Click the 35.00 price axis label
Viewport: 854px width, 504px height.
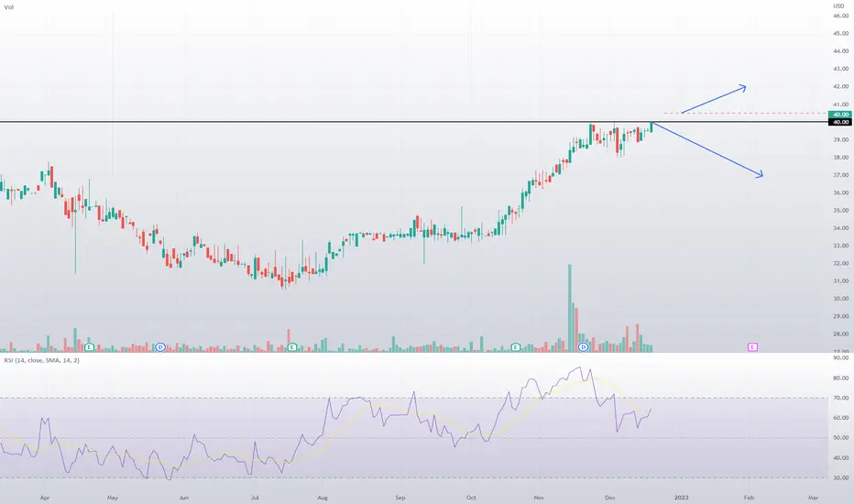click(x=840, y=211)
